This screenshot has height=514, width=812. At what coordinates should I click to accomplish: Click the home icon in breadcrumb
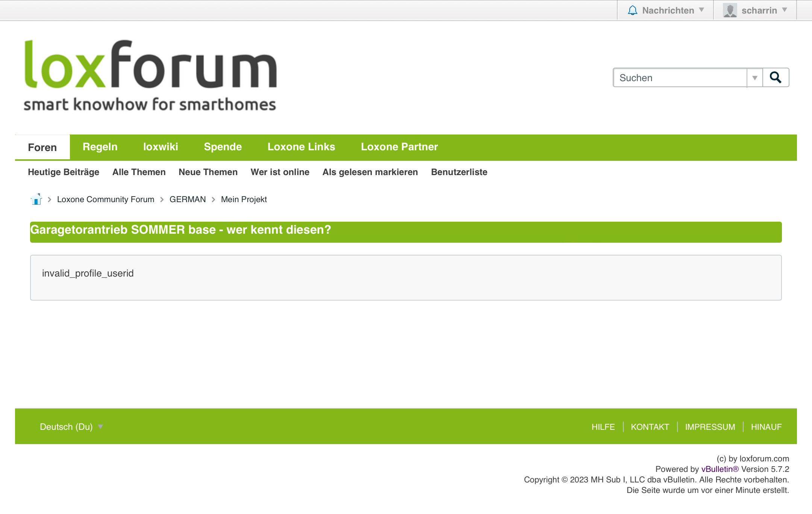point(36,199)
